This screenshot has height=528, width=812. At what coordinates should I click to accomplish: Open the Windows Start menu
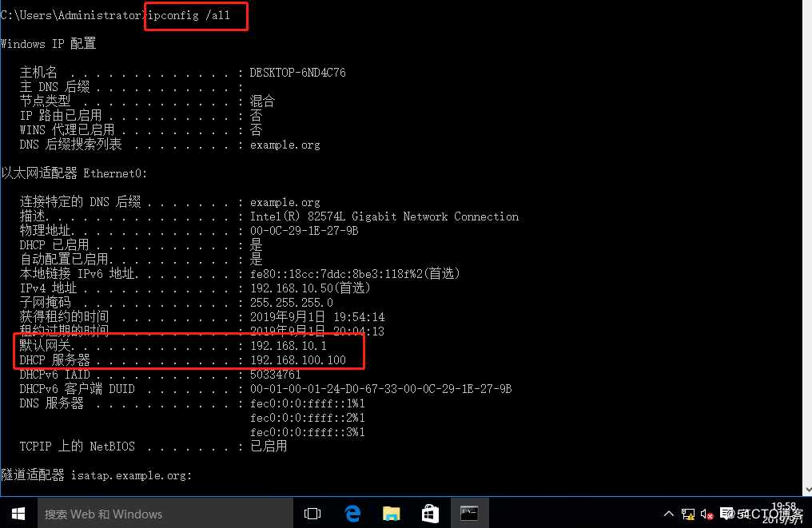[18, 514]
